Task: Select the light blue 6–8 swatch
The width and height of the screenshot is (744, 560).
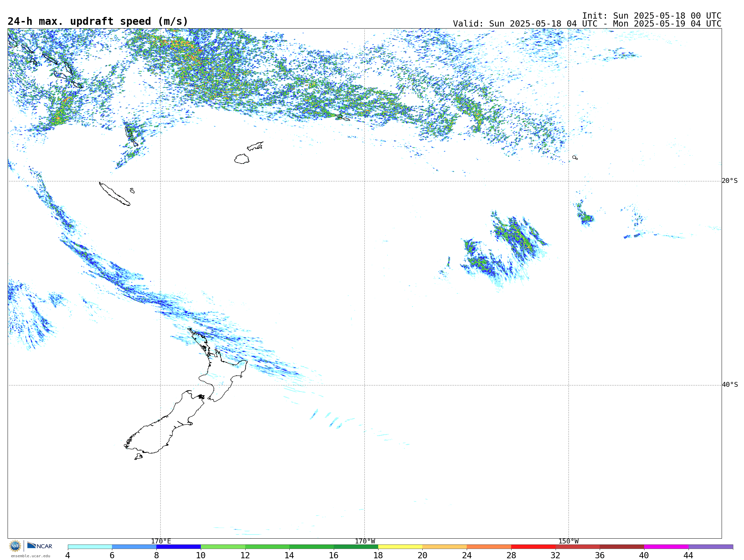Action: tap(134, 547)
